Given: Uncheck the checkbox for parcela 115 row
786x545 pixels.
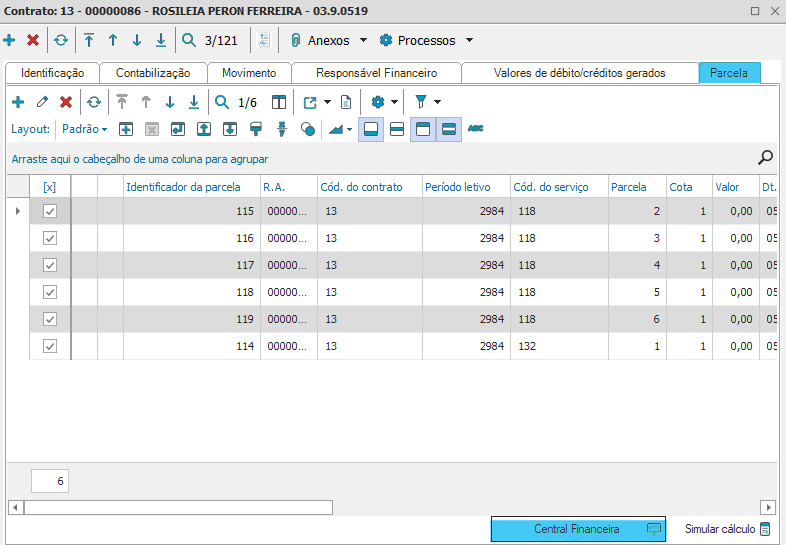Looking at the screenshot, I should [50, 212].
